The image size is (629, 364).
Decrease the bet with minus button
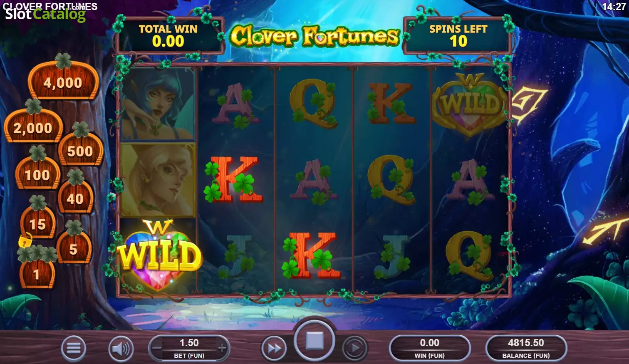[156, 348]
